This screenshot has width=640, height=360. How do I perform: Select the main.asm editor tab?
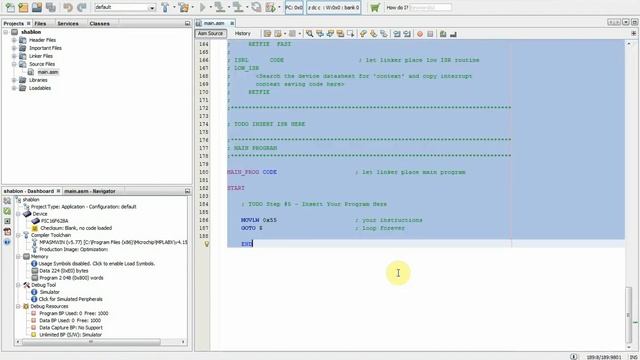click(214, 23)
